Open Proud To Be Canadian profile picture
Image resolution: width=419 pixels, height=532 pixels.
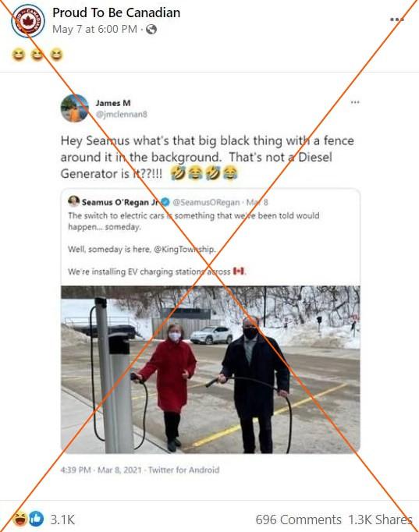point(28,21)
